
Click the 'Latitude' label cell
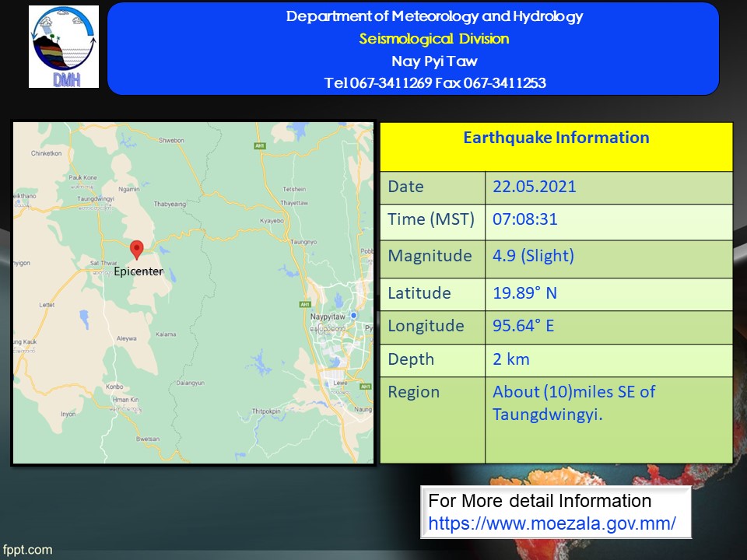433,294
